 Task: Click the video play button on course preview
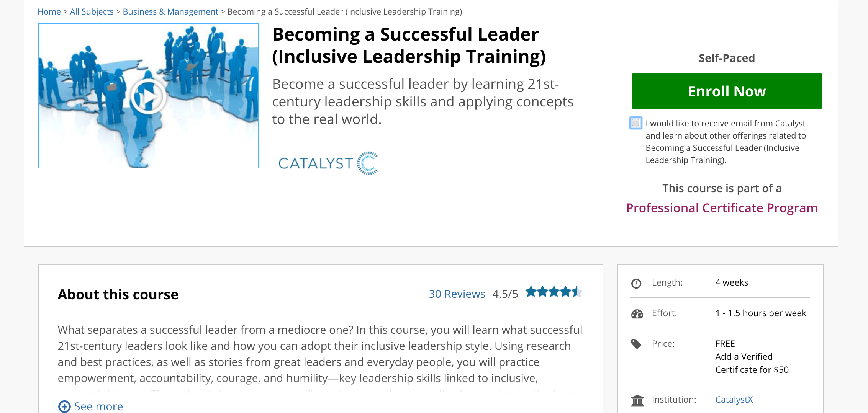click(149, 96)
